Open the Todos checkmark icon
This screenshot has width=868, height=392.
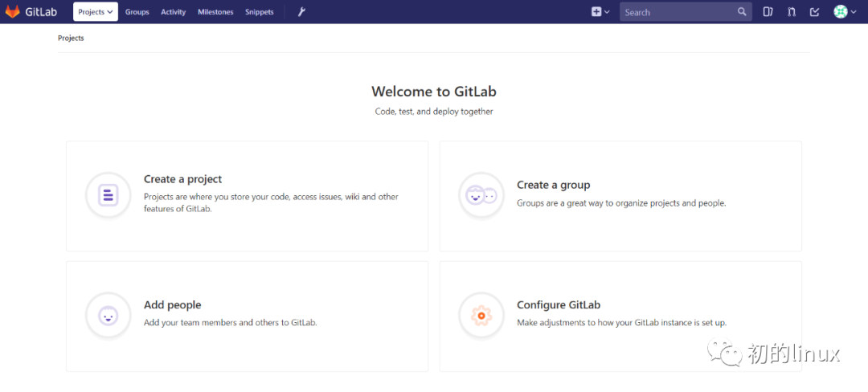[x=815, y=11]
